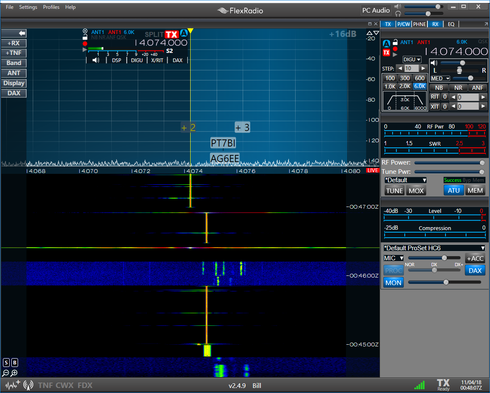The width and height of the screenshot is (490, 393).
Task: Click the playback triangle in the right radio panel
Action: tap(395, 54)
